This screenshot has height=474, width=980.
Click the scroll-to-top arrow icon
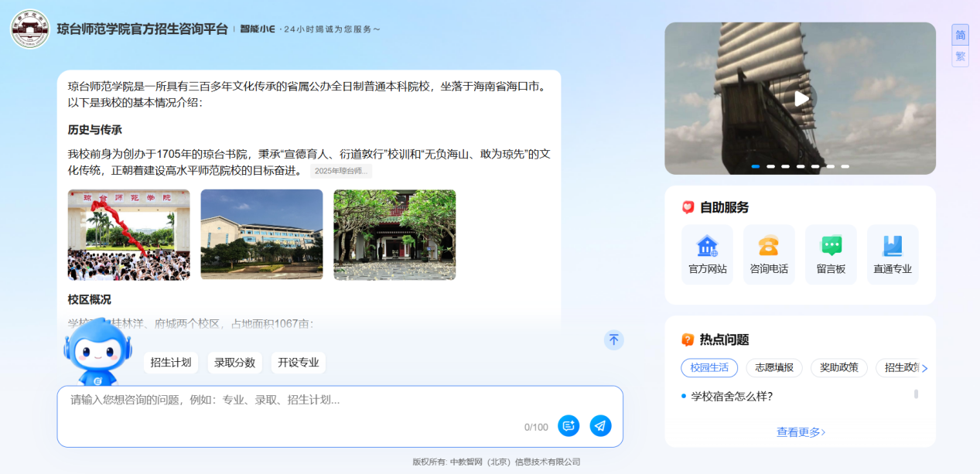pos(613,340)
